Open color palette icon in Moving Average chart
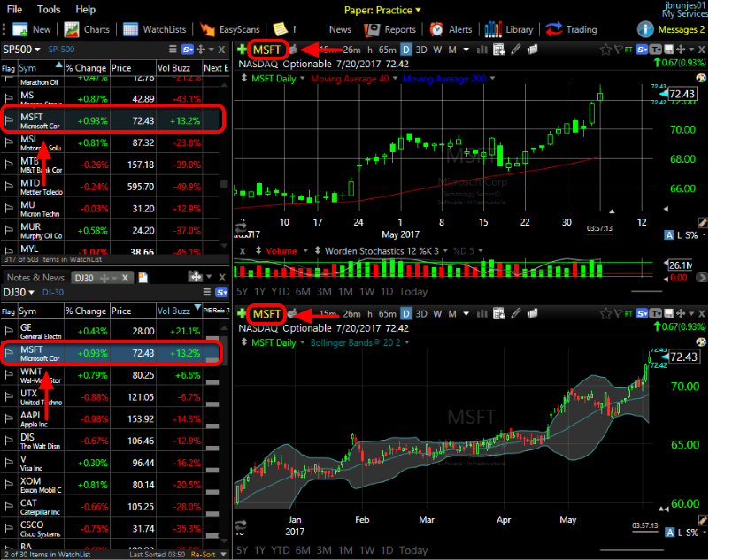This screenshot has width=740, height=560. 701,78
